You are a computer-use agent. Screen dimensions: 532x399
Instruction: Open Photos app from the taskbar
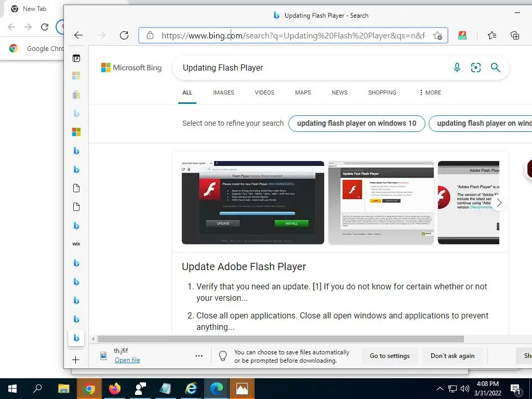click(242, 389)
